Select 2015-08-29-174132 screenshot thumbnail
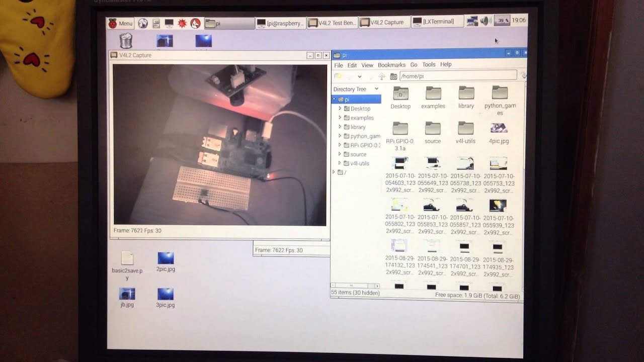 pos(399,246)
